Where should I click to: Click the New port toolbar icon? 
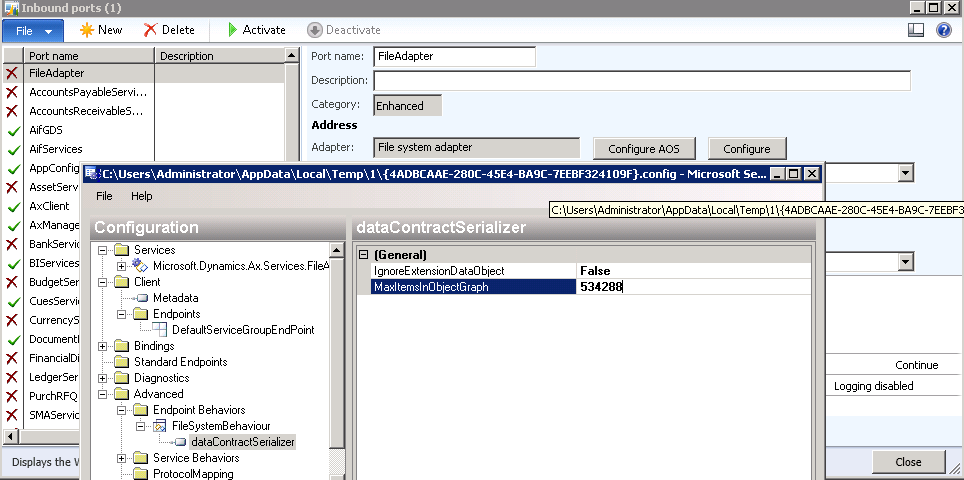point(87,30)
